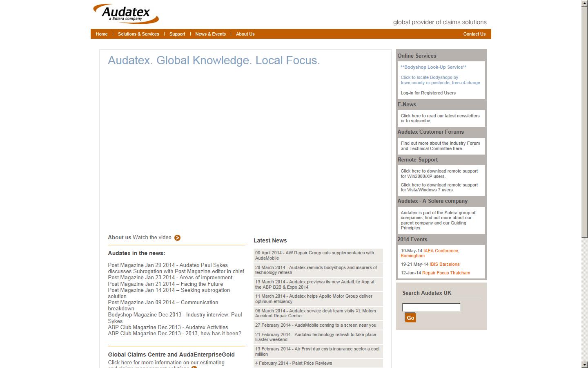Open the Repair Focus Thatcham event link
This screenshot has height=368, width=588.
coord(446,273)
